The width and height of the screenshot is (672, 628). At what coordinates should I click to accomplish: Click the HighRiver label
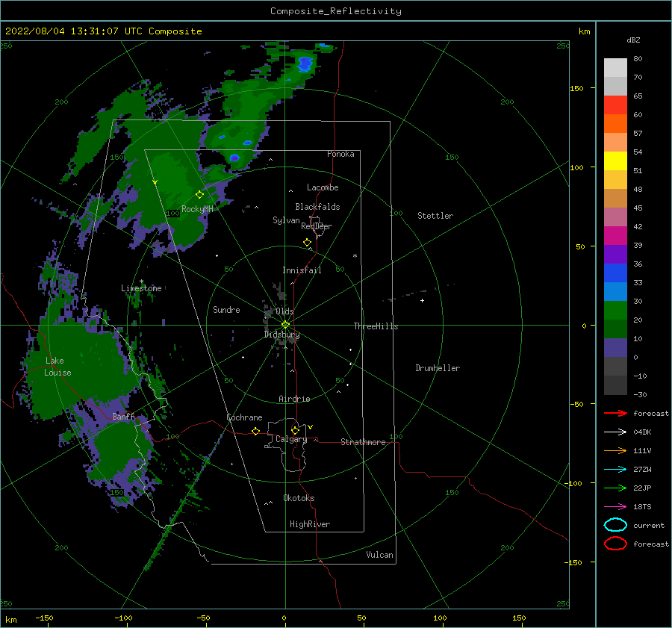[x=310, y=524]
